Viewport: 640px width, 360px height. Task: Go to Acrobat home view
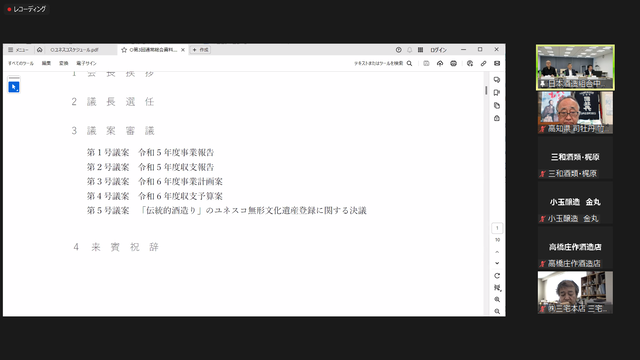click(40, 50)
